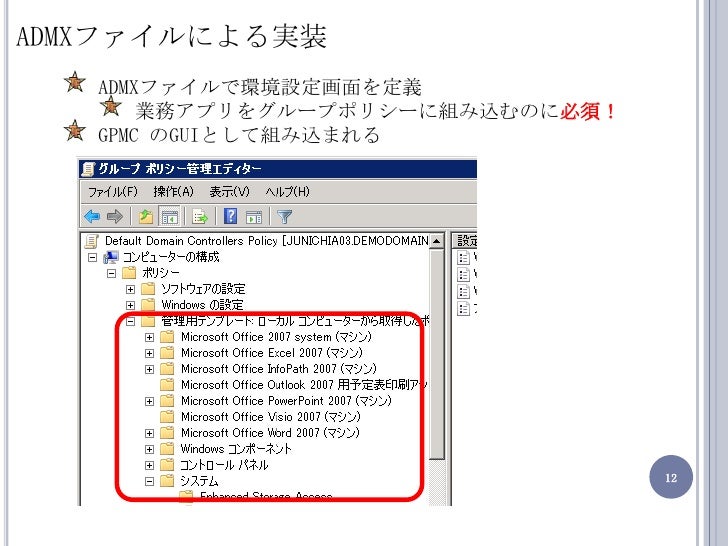The height and width of the screenshot is (546, 728).
Task: Open the ヘルプ(H) menu
Action: 287,191
